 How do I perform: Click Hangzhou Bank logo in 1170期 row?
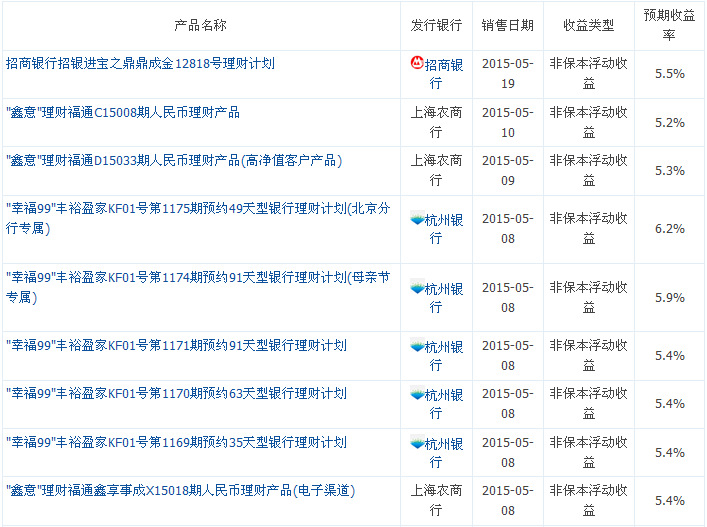[x=417, y=394]
